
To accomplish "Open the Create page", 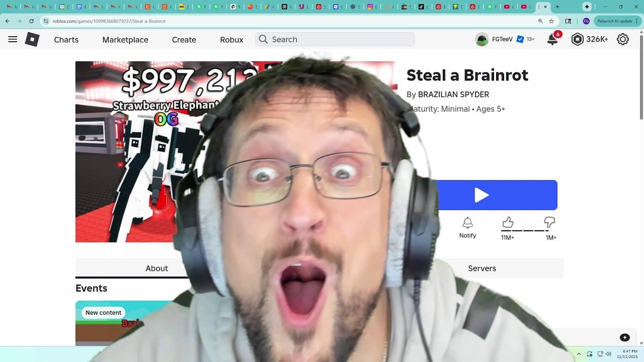I will tap(184, 40).
